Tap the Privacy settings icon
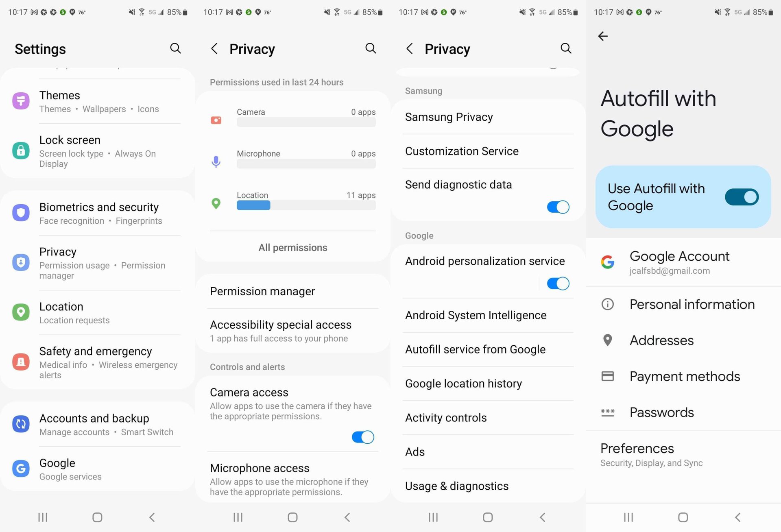This screenshot has width=781, height=532. coord(22,257)
